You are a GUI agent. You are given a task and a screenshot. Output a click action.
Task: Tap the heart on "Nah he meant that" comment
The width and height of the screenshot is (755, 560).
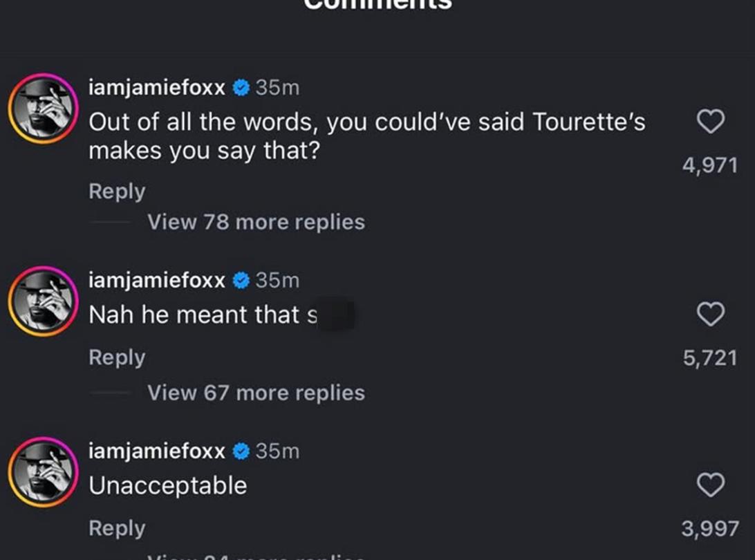click(710, 315)
